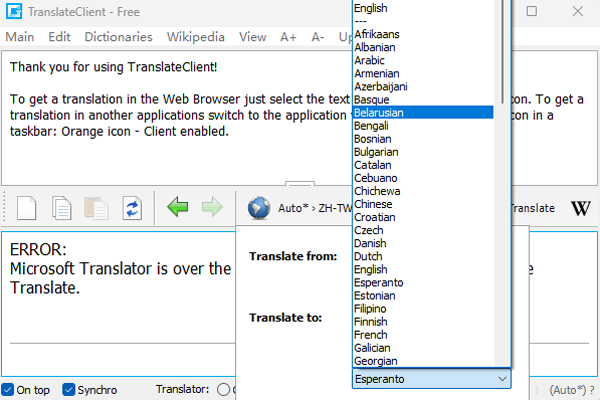Select Dutch from the language list
This screenshot has width=600, height=400.
point(423,256)
